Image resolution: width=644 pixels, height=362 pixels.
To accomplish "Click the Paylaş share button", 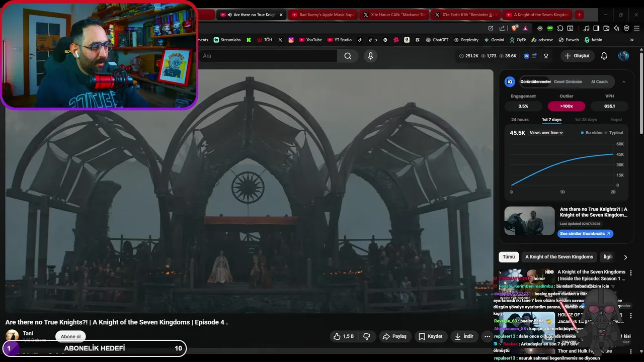I will [394, 336].
